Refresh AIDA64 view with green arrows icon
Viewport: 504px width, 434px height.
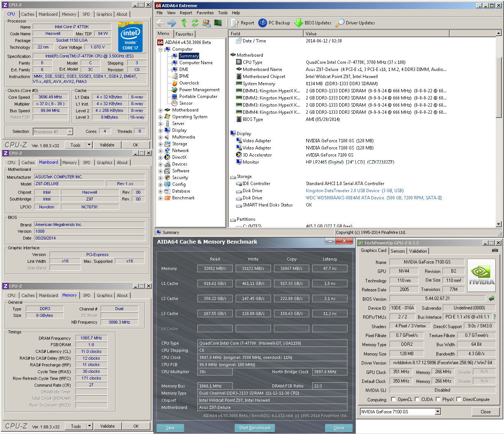(x=195, y=23)
